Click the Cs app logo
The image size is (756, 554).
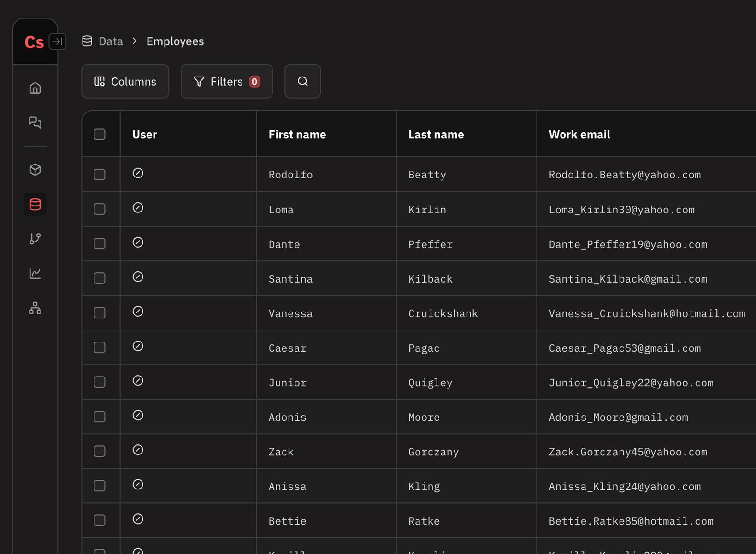[x=34, y=42]
